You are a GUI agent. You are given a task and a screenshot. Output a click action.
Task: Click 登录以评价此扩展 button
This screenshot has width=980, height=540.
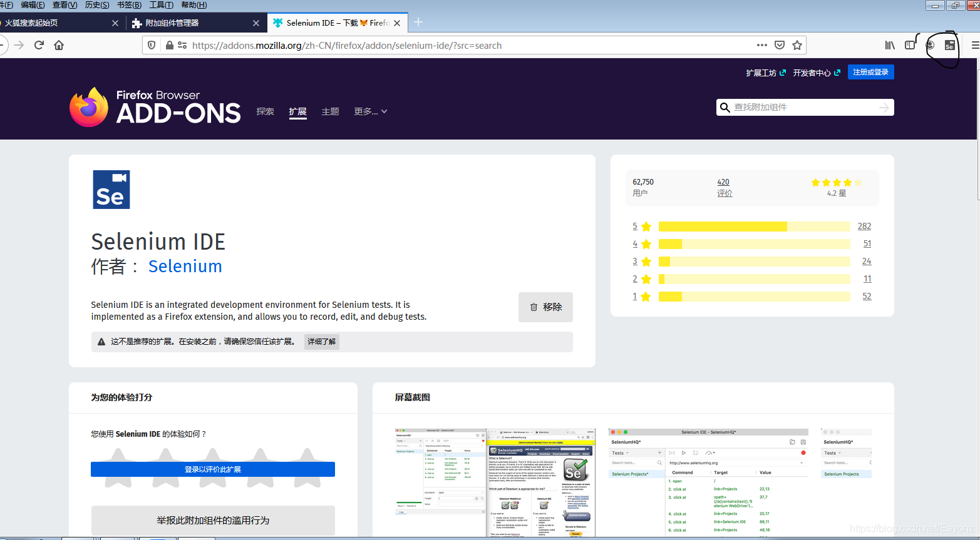[213, 469]
